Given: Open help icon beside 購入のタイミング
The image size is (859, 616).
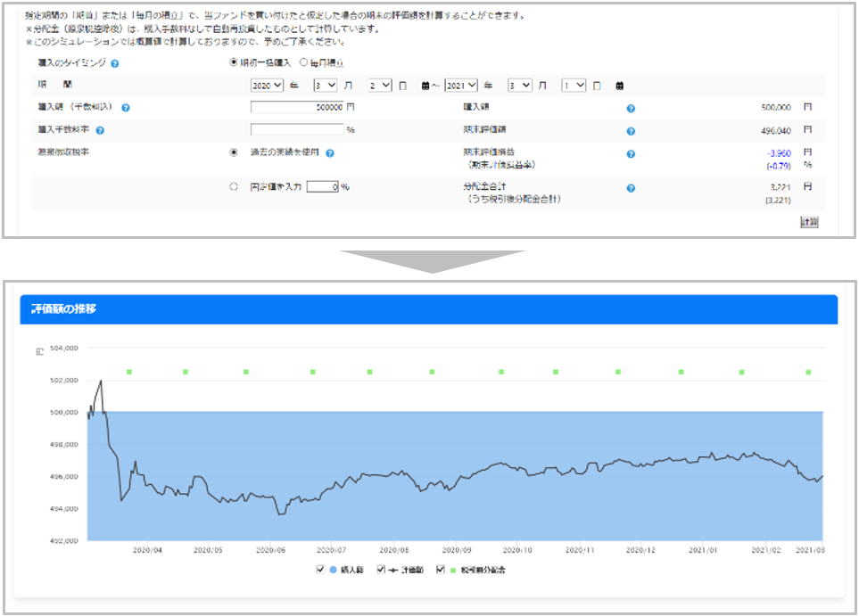Looking at the screenshot, I should pos(114,63).
